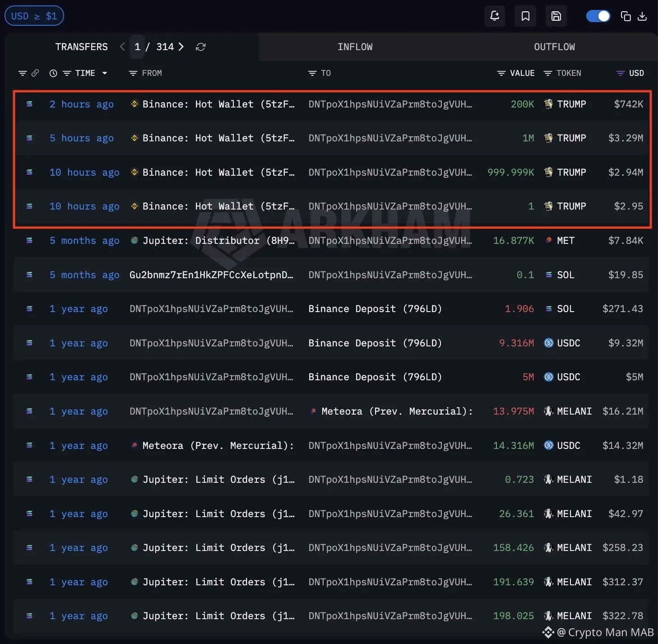
Task: Refresh the transfers list
Action: pyautogui.click(x=201, y=47)
